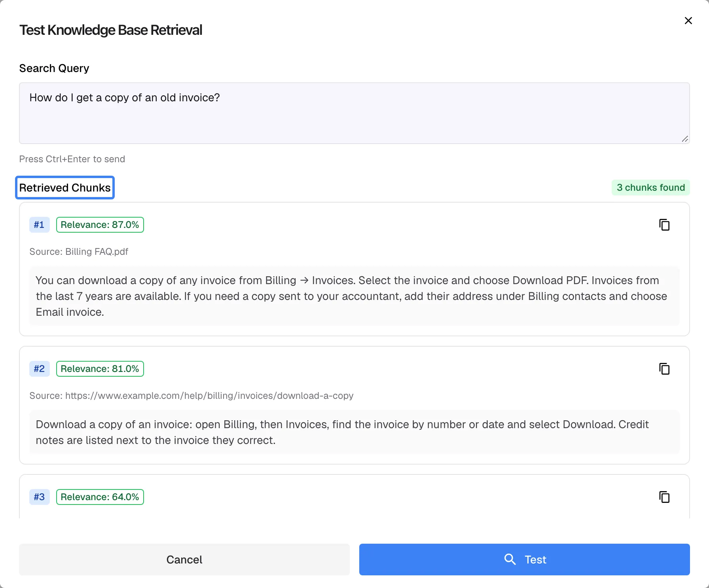Click the #3 chunk number badge
The image size is (709, 588).
pos(39,497)
